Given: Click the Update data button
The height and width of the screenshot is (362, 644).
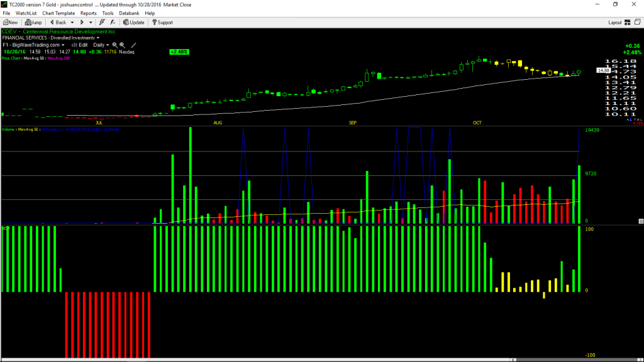Looking at the screenshot, I should pyautogui.click(x=134, y=23).
